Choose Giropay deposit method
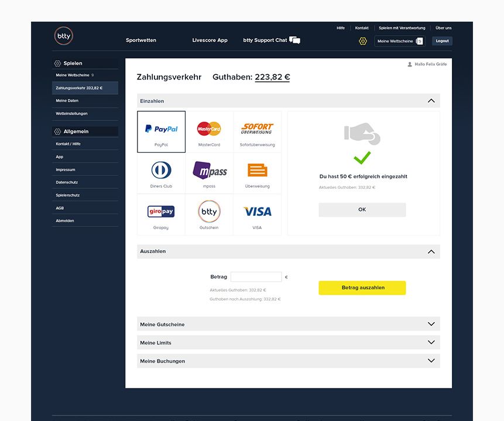The image size is (504, 421). point(161,214)
